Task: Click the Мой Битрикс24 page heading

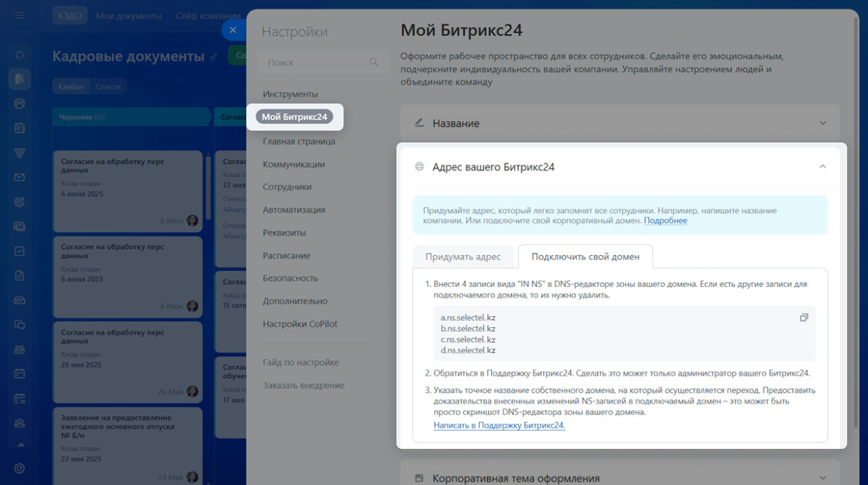Action: pos(461,30)
